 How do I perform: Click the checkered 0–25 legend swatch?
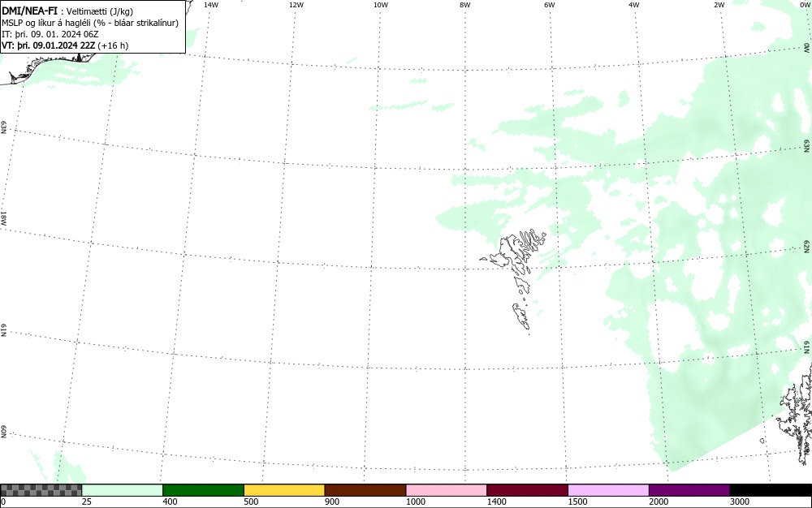tap(41, 490)
